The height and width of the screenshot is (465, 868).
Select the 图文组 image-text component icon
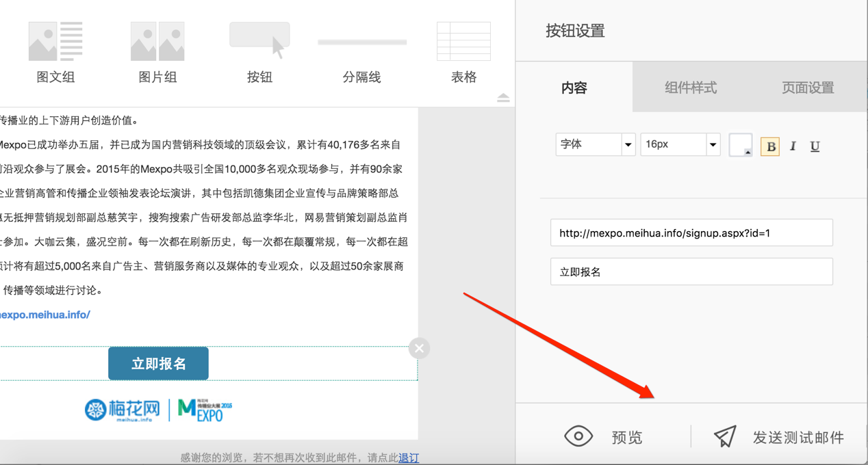55,42
